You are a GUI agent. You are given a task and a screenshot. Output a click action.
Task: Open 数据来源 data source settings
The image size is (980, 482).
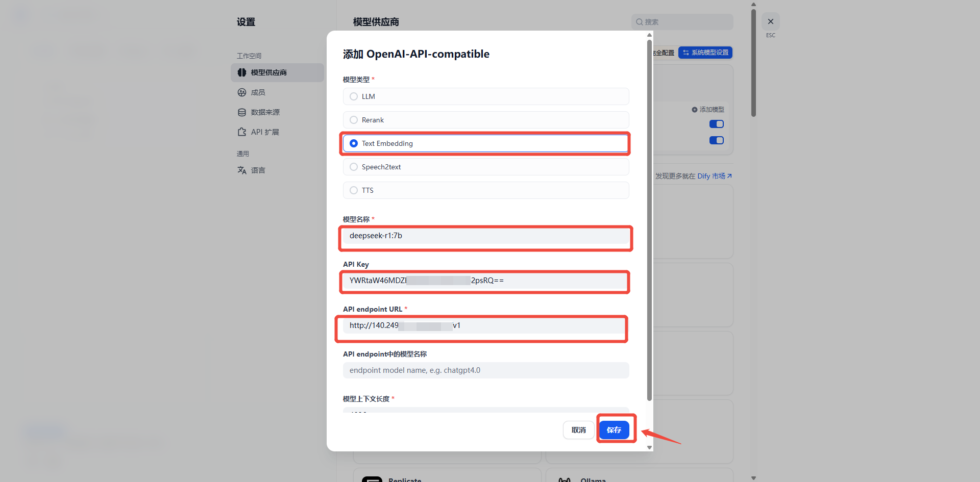[277, 112]
